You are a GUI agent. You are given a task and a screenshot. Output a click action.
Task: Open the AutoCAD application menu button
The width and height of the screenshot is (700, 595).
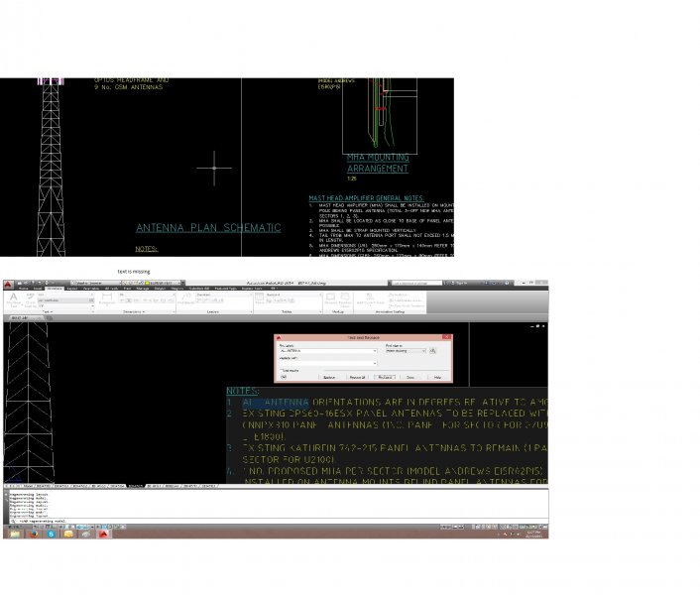pyautogui.click(x=8, y=284)
